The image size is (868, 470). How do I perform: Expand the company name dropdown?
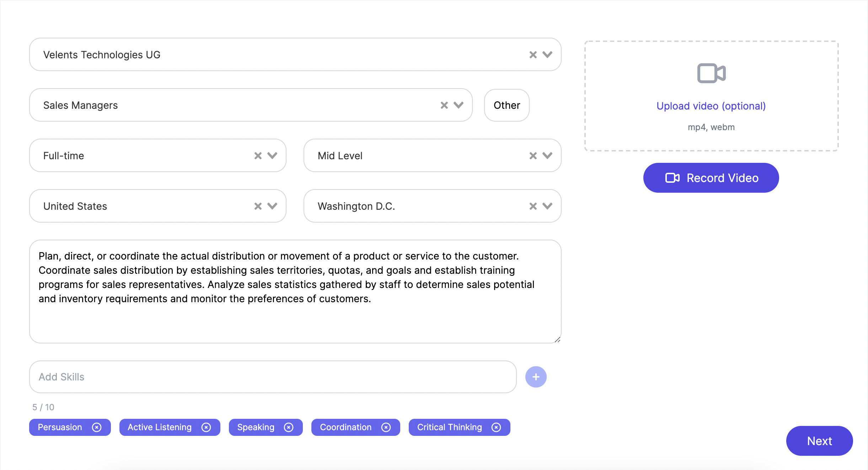547,55
